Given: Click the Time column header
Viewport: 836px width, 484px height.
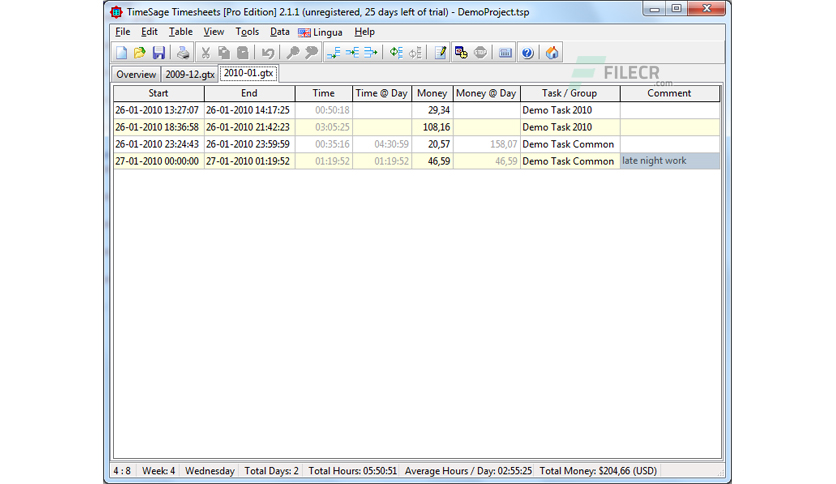Looking at the screenshot, I should click(x=324, y=93).
